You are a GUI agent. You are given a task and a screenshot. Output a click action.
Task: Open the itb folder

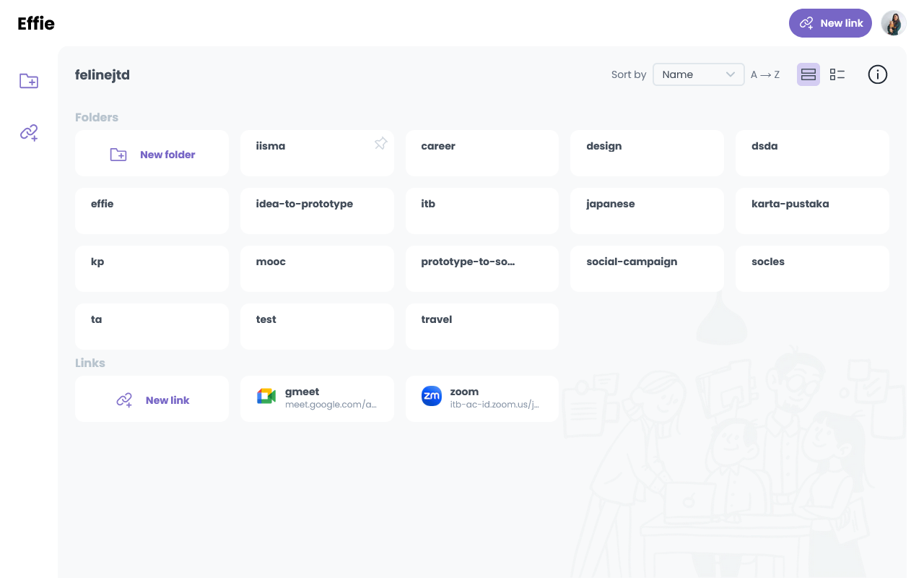[x=482, y=211]
